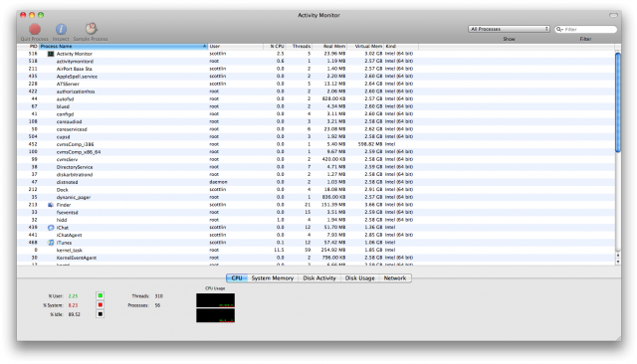
Task: Click the scroll up arrow of the process list
Action: [618, 256]
